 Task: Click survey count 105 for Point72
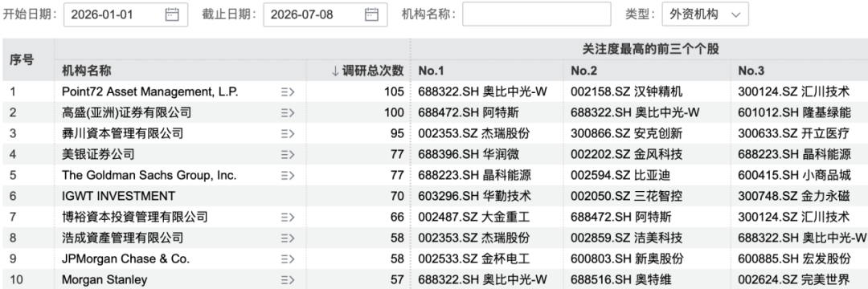(x=394, y=92)
